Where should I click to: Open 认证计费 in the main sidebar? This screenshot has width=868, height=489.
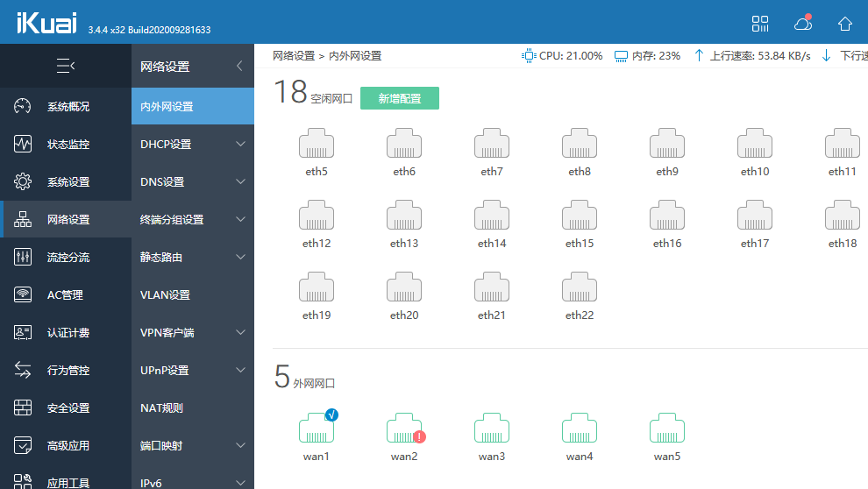point(66,332)
